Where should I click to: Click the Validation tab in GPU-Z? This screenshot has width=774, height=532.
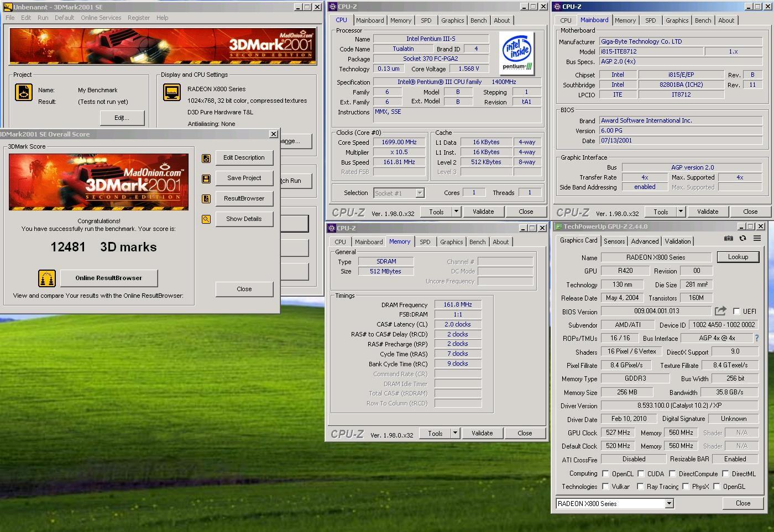[x=678, y=241]
